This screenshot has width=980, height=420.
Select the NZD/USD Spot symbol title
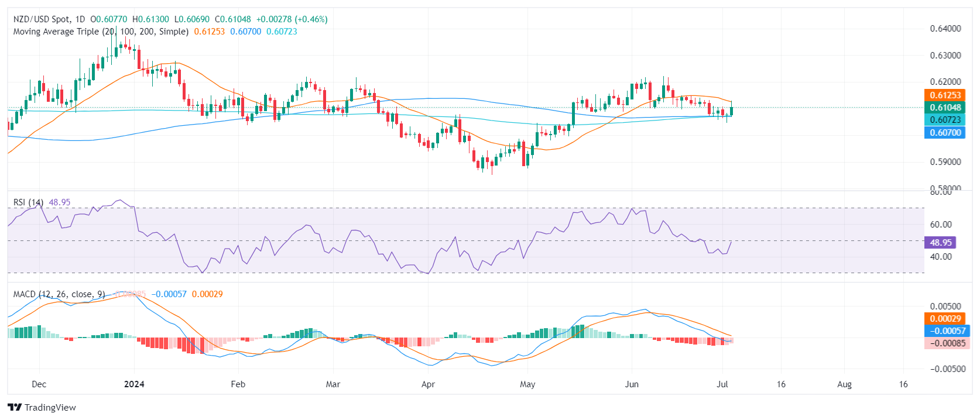tap(42, 19)
